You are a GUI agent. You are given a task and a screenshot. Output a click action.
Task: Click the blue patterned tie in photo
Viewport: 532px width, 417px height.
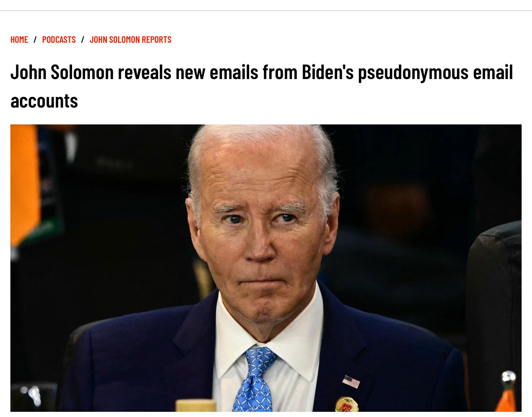point(255,379)
